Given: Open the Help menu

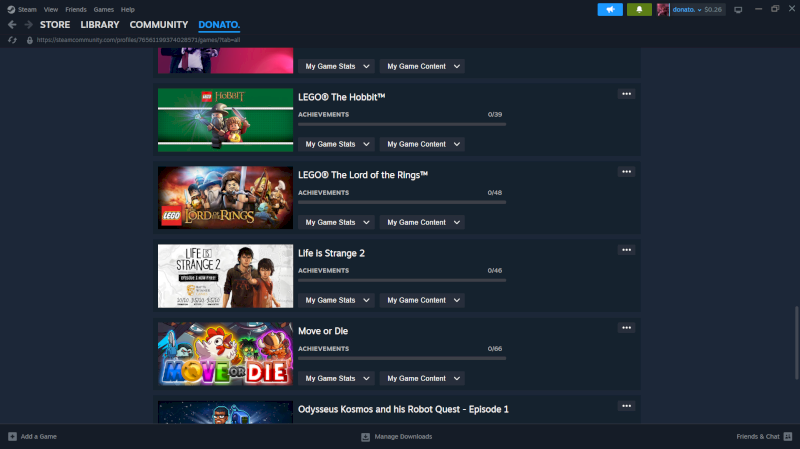Looking at the screenshot, I should tap(128, 9).
